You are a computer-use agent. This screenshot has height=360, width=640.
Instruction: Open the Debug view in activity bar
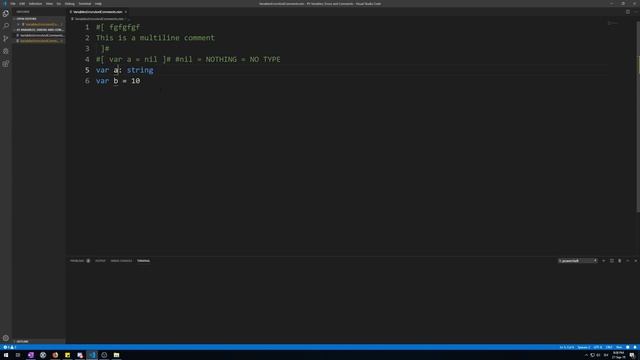[x=6, y=51]
